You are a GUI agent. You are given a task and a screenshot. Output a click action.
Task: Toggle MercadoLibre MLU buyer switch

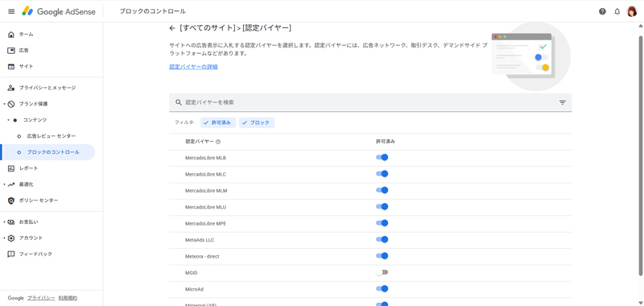[382, 207]
